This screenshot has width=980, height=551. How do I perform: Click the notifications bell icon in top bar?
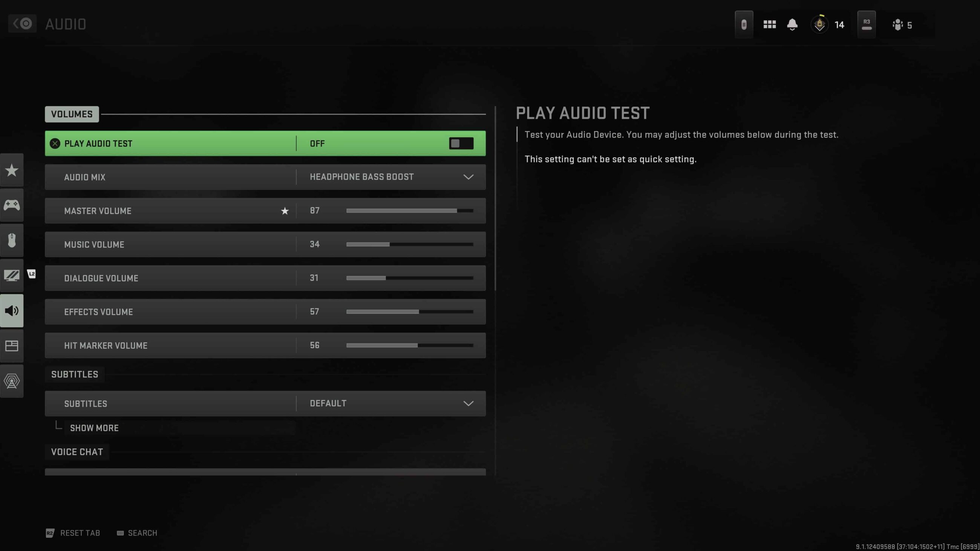click(x=792, y=24)
